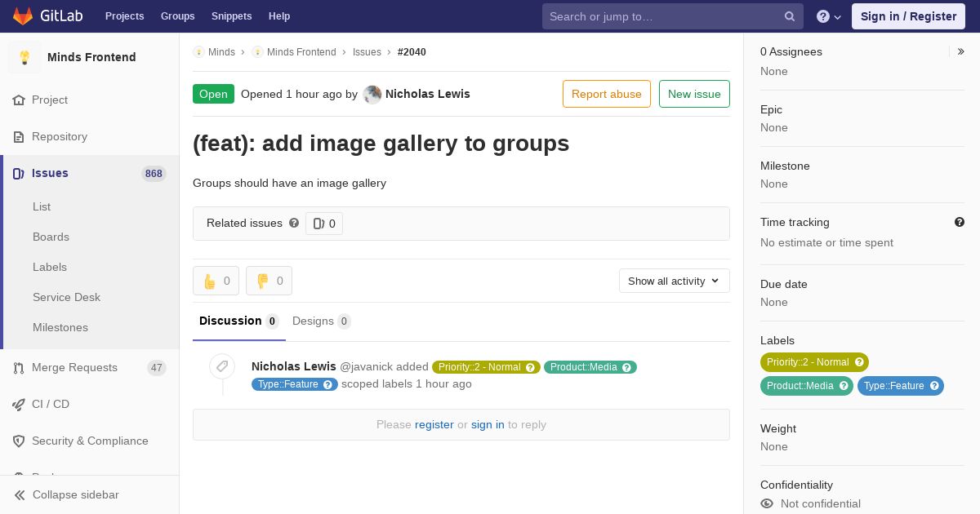Image resolution: width=980 pixels, height=514 pixels.
Task: Click the sign in link to reply
Action: point(488,424)
